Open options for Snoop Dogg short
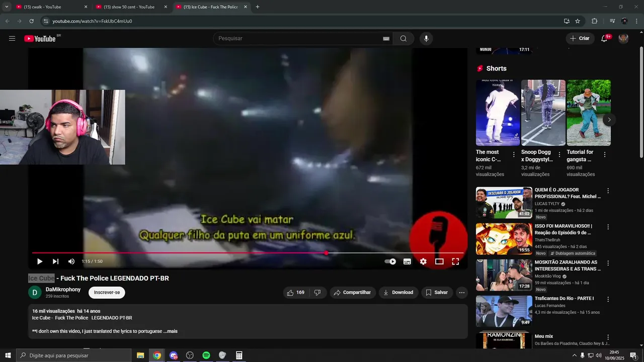This screenshot has width=644, height=362. [559, 155]
